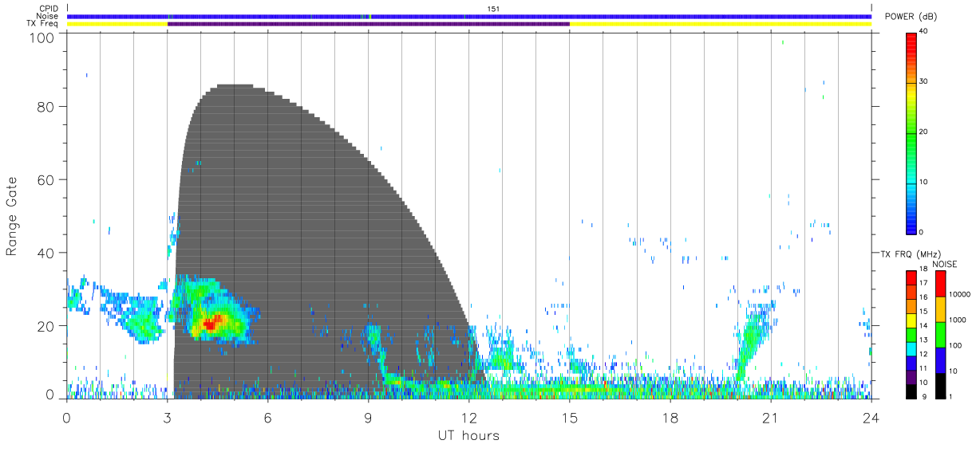Screen dimensions: 980x452
Task: Click the 1000 noise scale label
Action: coord(958,320)
